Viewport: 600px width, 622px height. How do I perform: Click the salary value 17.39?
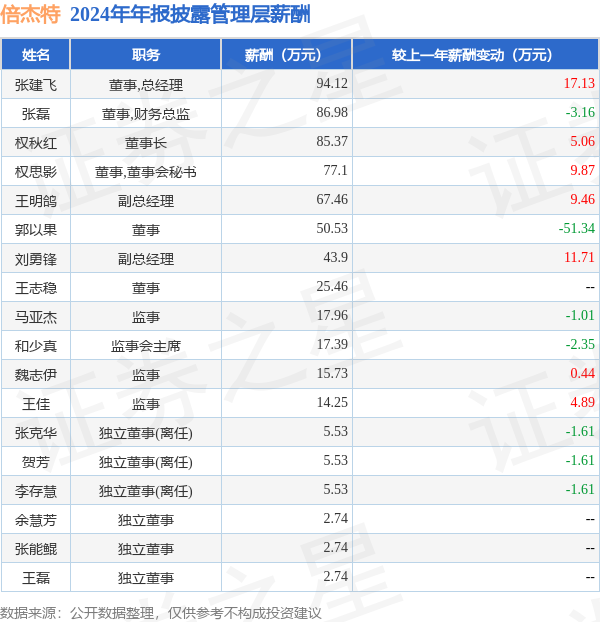tap(332, 344)
